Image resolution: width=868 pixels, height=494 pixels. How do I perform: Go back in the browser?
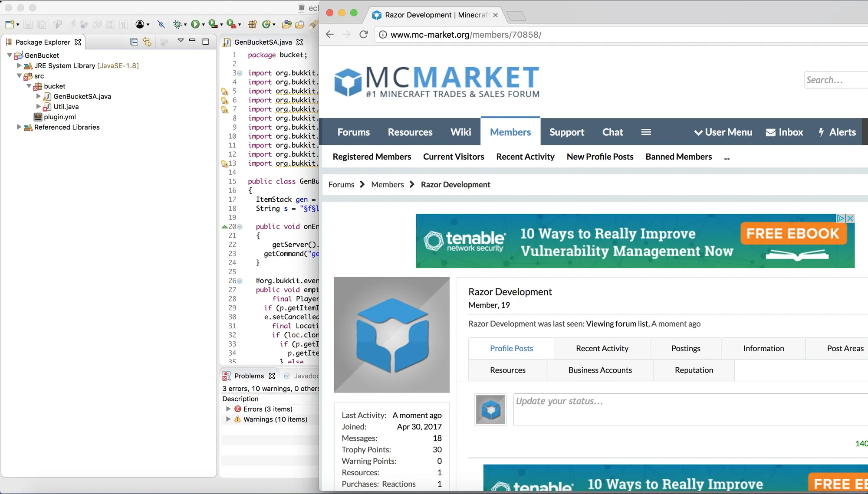click(330, 34)
